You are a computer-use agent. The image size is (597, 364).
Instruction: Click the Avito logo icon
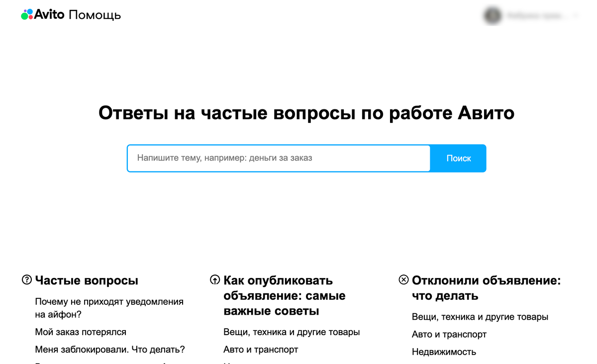pos(27,15)
